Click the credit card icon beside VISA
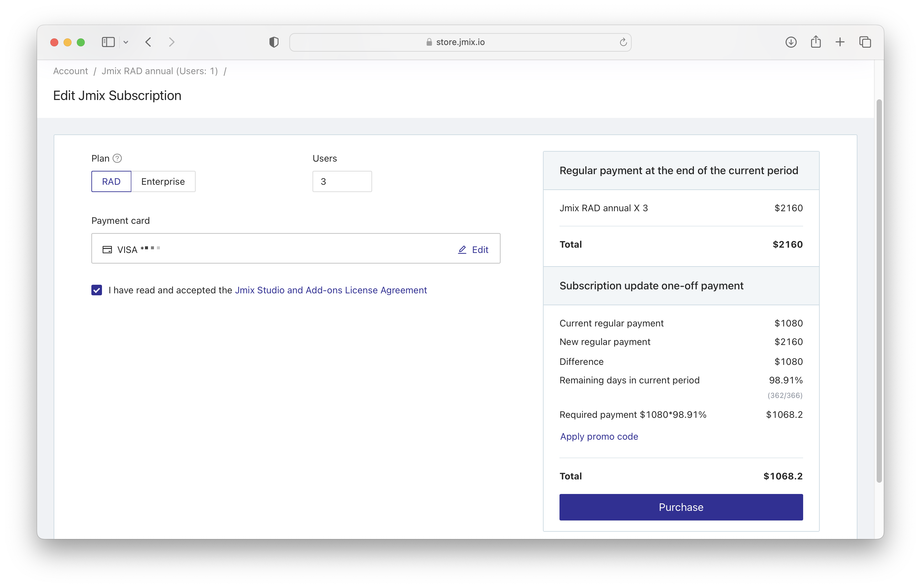Image resolution: width=921 pixels, height=588 pixels. point(108,249)
